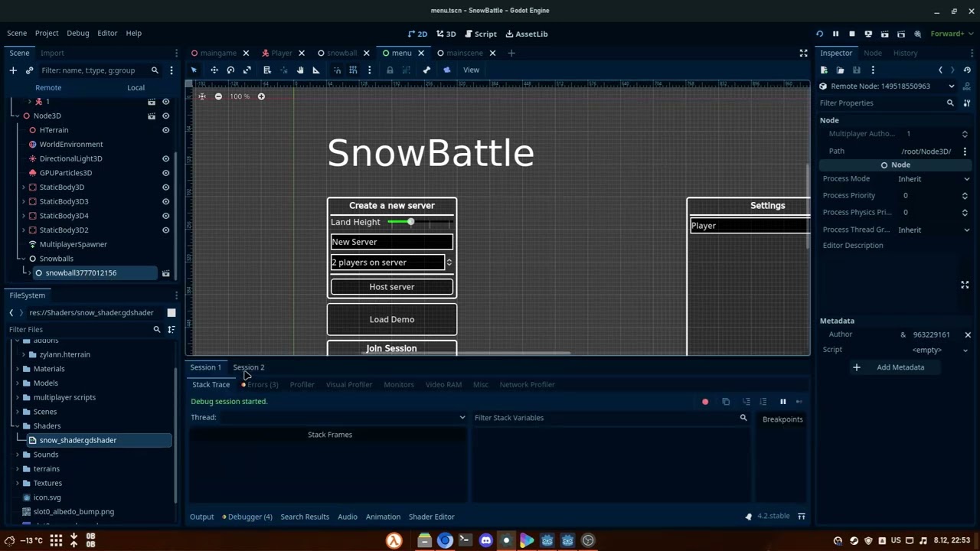Image resolution: width=980 pixels, height=551 pixels.
Task: Activate the Pan tool in the toolbar
Action: pyautogui.click(x=299, y=70)
